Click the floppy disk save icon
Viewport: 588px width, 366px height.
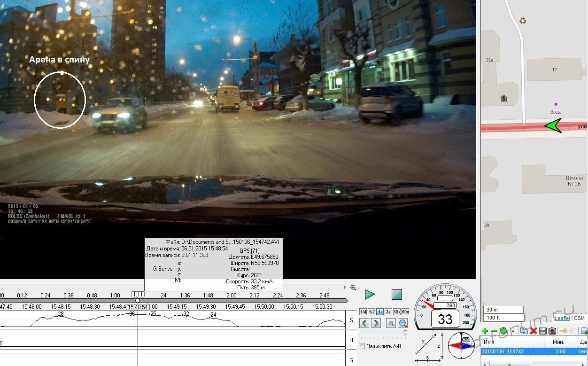[x=543, y=331]
